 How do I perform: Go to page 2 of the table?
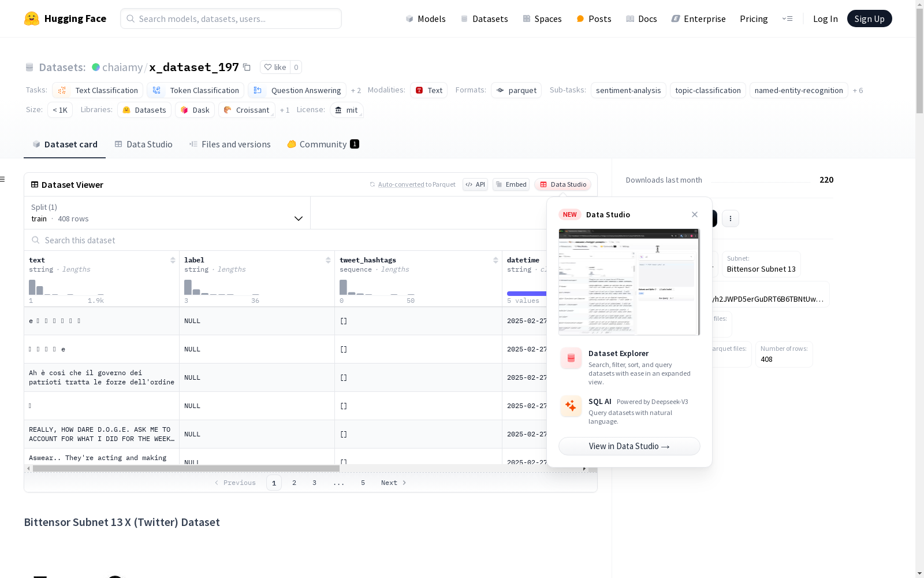pos(294,483)
